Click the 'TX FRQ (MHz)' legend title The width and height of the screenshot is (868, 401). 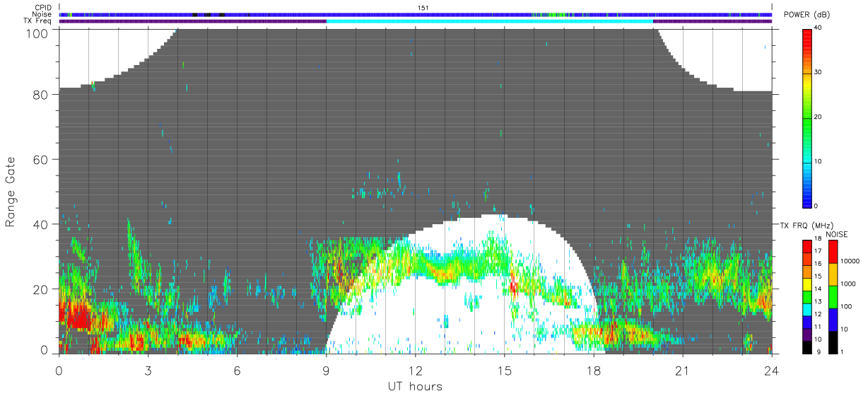pos(807,225)
